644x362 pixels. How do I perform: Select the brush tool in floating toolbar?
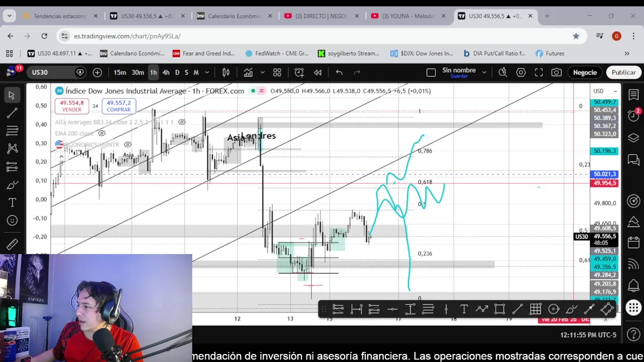(572, 309)
